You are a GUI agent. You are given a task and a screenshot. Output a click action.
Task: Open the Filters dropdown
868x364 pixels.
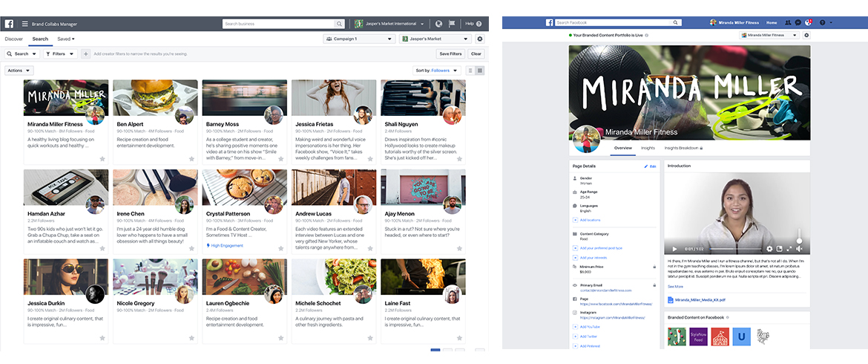coord(60,53)
